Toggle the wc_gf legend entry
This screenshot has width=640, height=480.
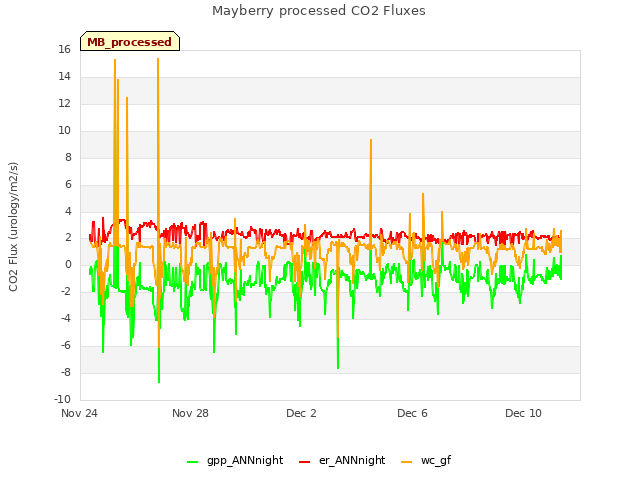tap(426, 460)
